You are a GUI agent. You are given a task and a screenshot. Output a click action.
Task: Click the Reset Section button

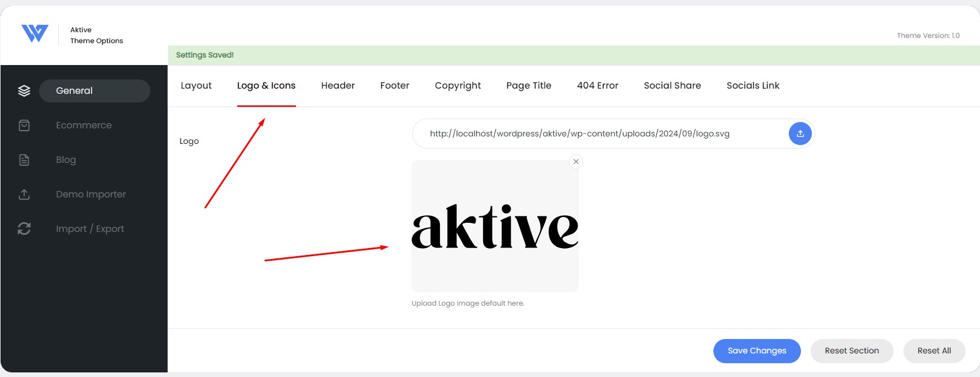tap(852, 351)
